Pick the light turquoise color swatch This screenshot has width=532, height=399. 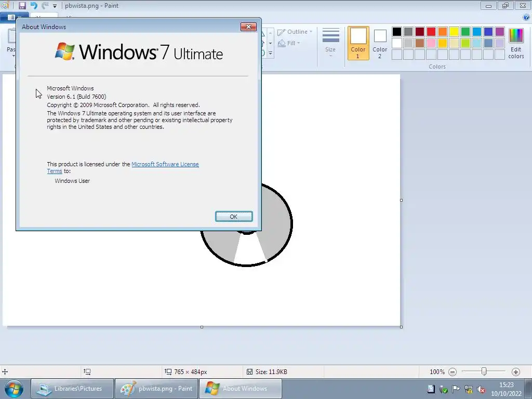click(477, 43)
